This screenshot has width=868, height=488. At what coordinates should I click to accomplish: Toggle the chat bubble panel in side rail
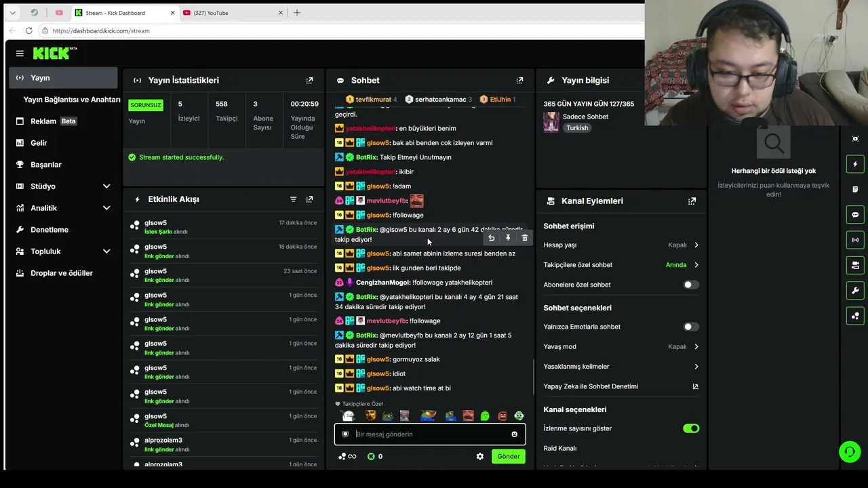(855, 215)
